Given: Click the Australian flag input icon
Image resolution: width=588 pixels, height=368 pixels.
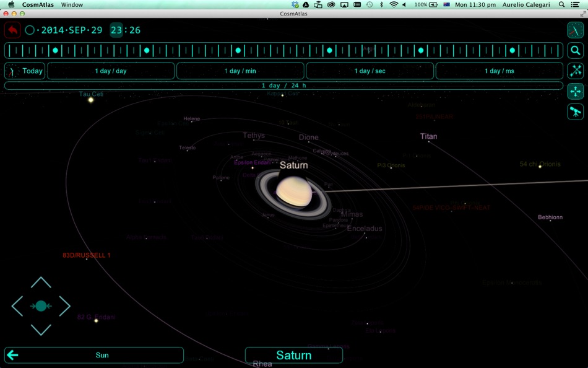Looking at the screenshot, I should (x=446, y=4).
